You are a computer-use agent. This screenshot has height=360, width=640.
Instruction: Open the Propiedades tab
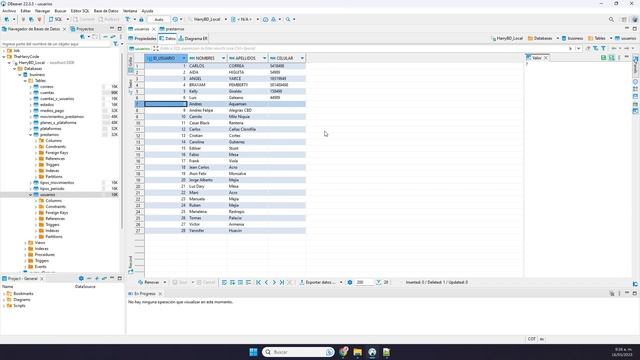pos(142,38)
